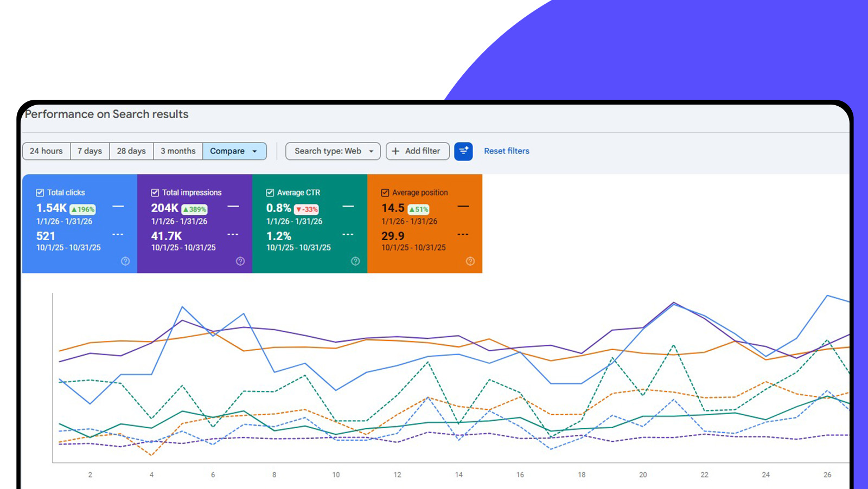868x489 pixels.
Task: Click the plus icon in Add filter
Action: (395, 151)
